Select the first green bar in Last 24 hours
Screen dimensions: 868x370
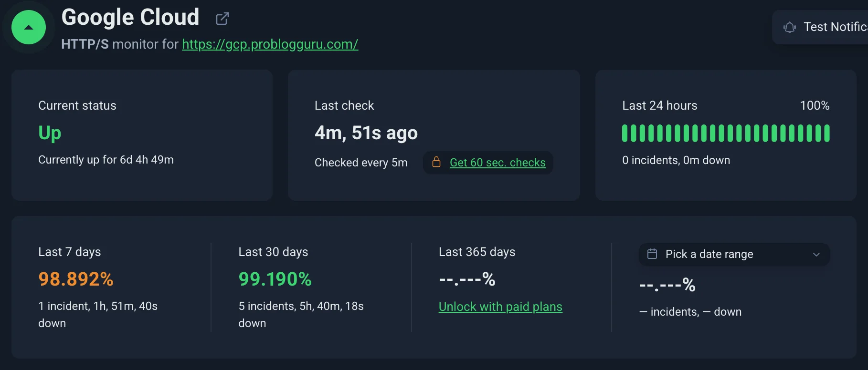(625, 133)
